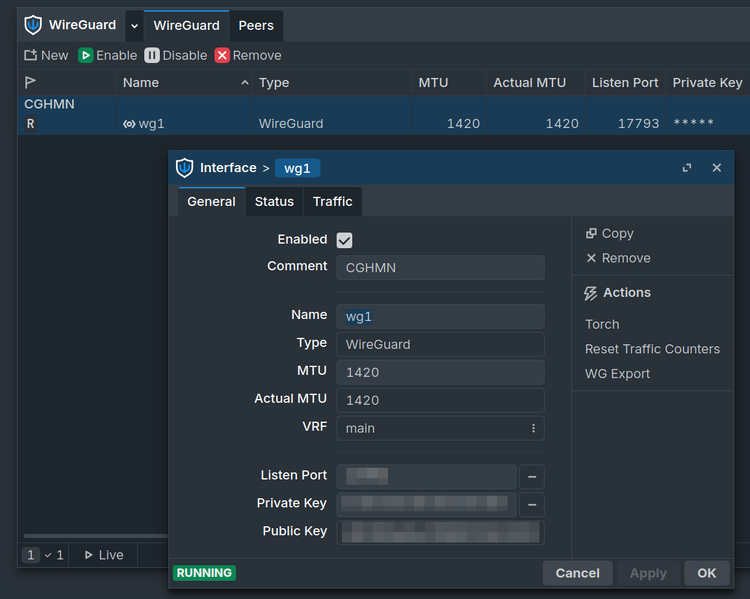The image size is (750, 599).
Task: Click the Apply button
Action: coord(648,573)
